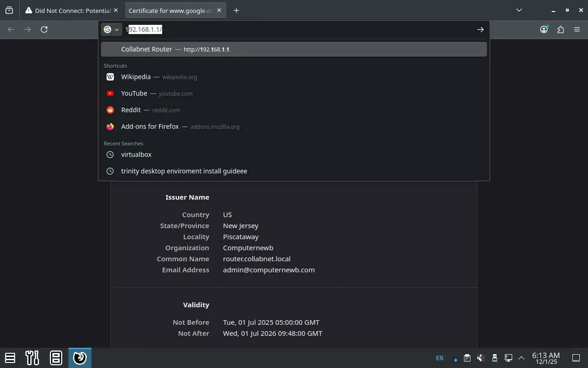Open the Firefox hamburger application menu
Image resolution: width=588 pixels, height=368 pixels.
pos(577,29)
